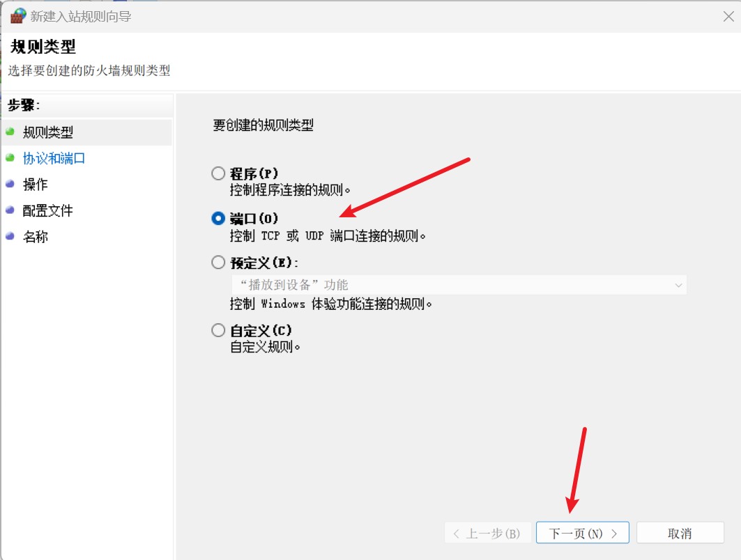The image size is (741, 560).
Task: Click the green bullet beside 协议和端口
Action: click(x=10, y=157)
